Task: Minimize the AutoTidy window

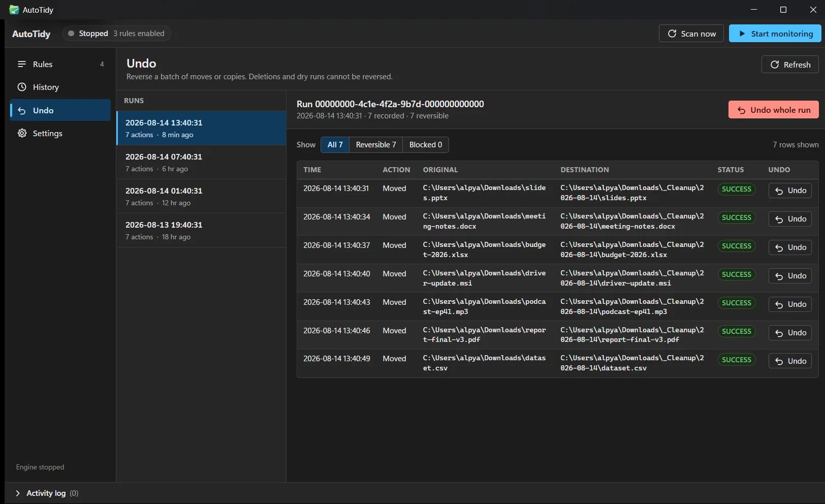Action: (754, 10)
